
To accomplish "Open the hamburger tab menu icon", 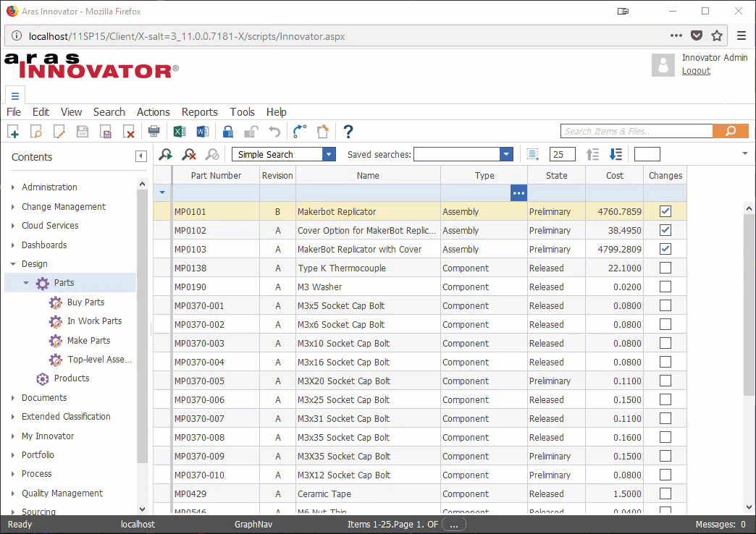I will [15, 96].
